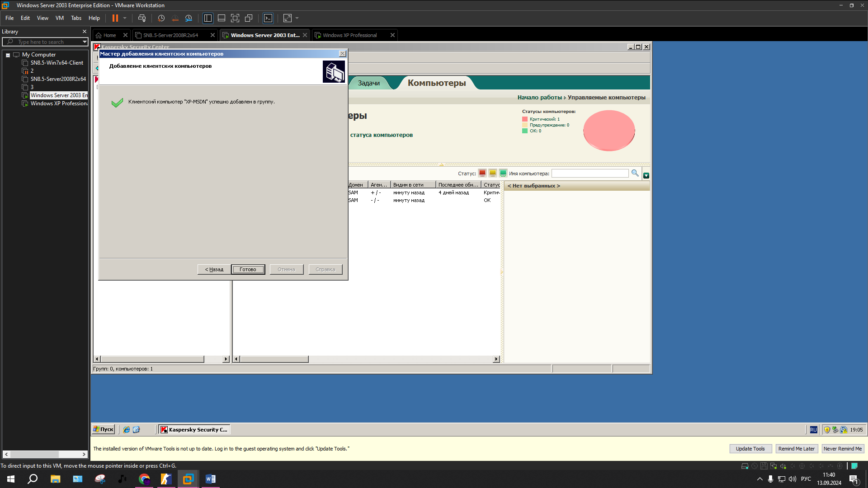This screenshot has width=868, height=488.
Task: Open the power options dropdown next to pause
Action: tap(125, 18)
